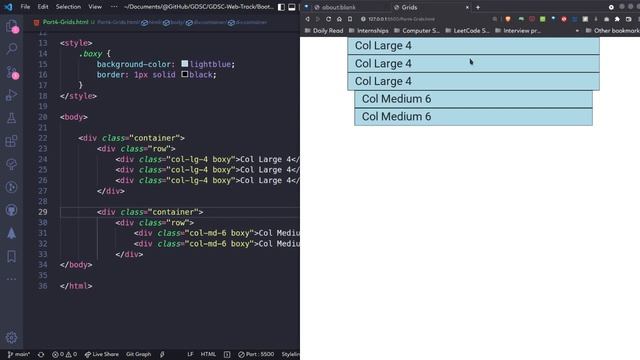Image resolution: width=640 pixels, height=360 pixels.
Task: Expand hidden menus with the ellipsis
Action: (114, 7)
